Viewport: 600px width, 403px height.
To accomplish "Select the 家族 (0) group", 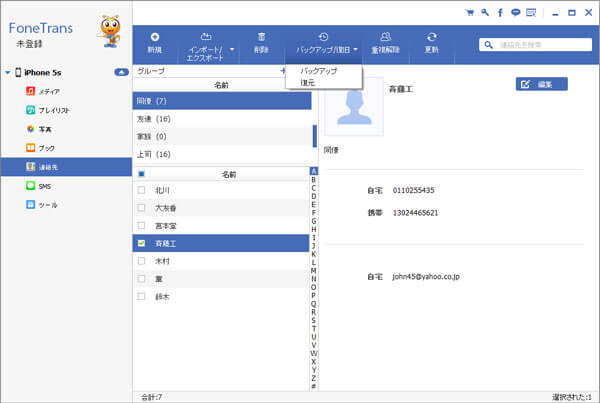I will [222, 136].
